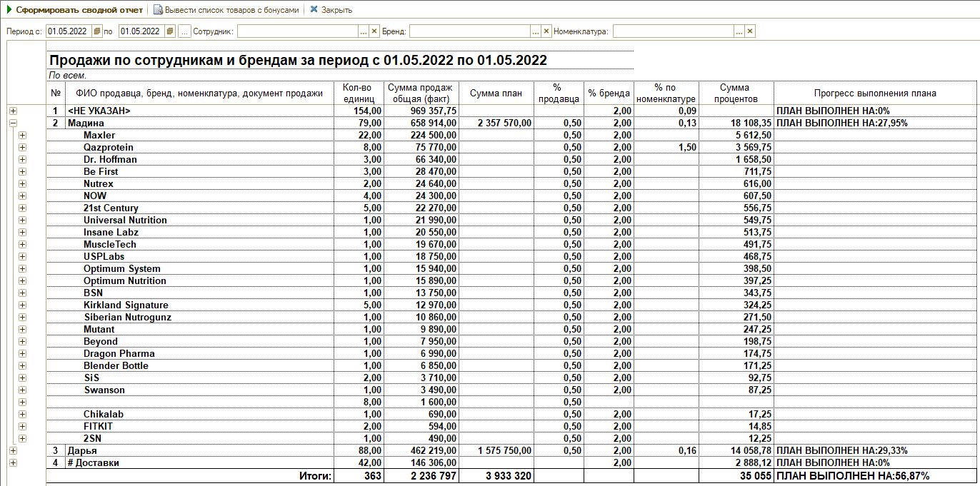The height and width of the screenshot is (486, 980).
Task: Clear the Сотрудник field with X
Action: (374, 31)
